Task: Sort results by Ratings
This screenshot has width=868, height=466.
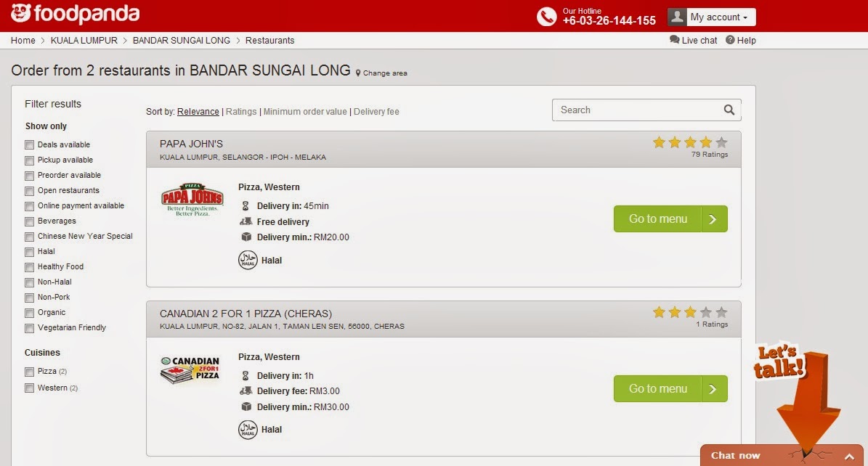Action: coord(241,111)
